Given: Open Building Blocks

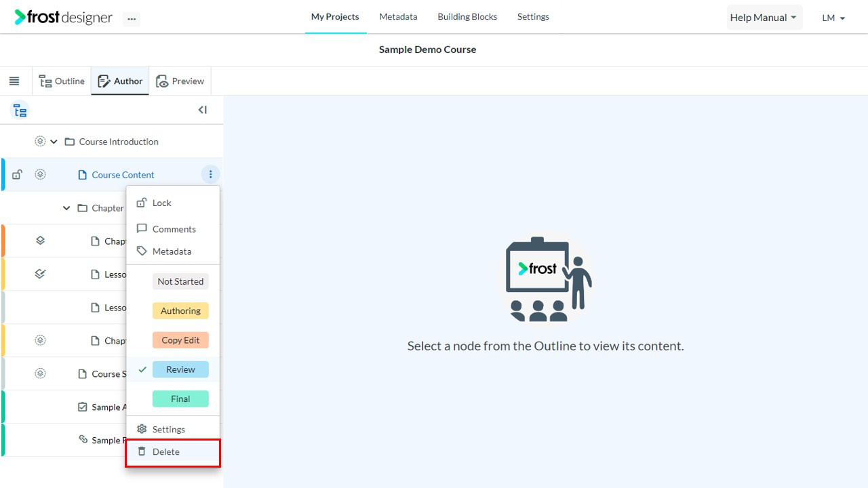Looking at the screenshot, I should click(467, 17).
